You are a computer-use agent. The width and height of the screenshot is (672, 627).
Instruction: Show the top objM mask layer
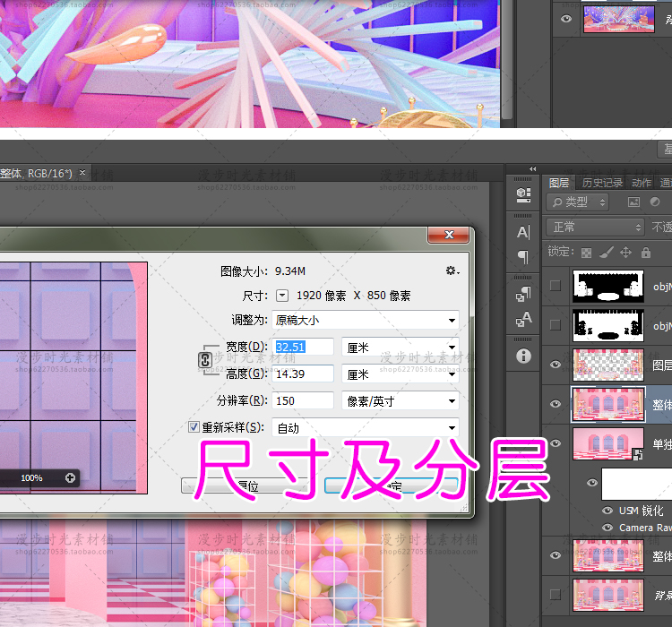click(556, 286)
